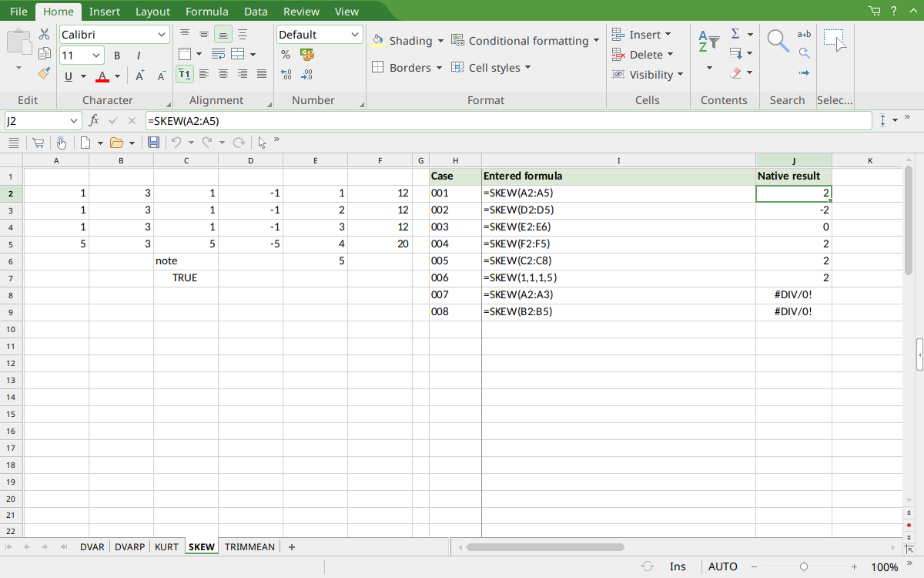Click the Fill down icon
The width and height of the screenshot is (924, 578).
click(x=735, y=53)
